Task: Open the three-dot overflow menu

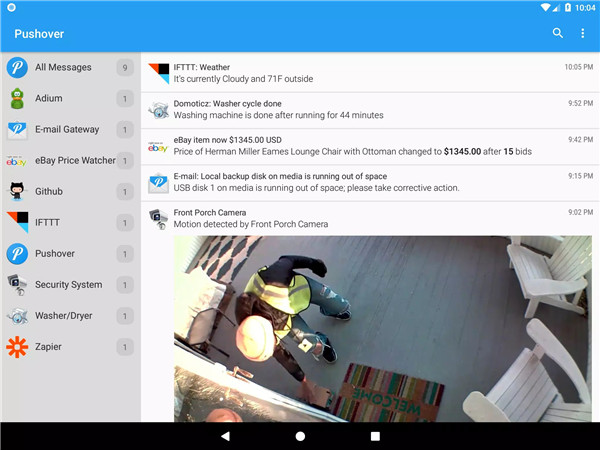Action: (x=583, y=33)
